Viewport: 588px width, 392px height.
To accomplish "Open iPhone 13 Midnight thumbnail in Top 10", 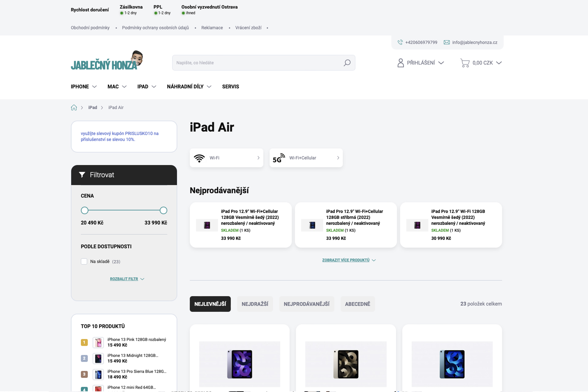I will (98, 358).
